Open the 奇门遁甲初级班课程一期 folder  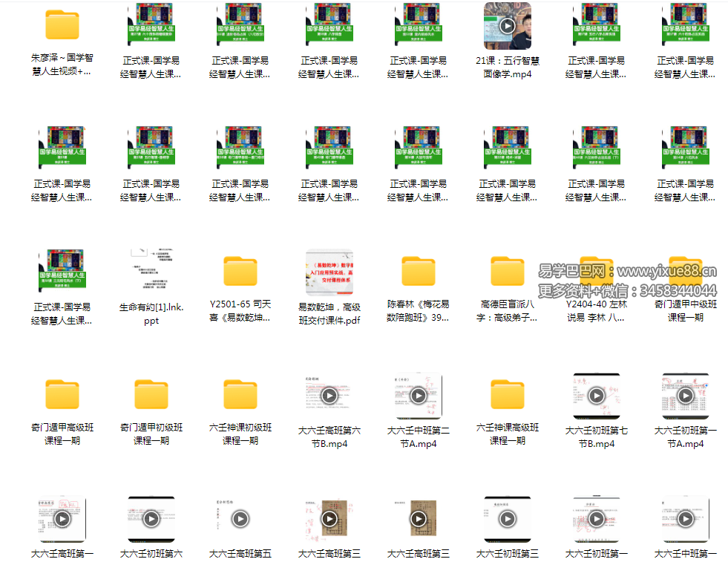point(151,395)
